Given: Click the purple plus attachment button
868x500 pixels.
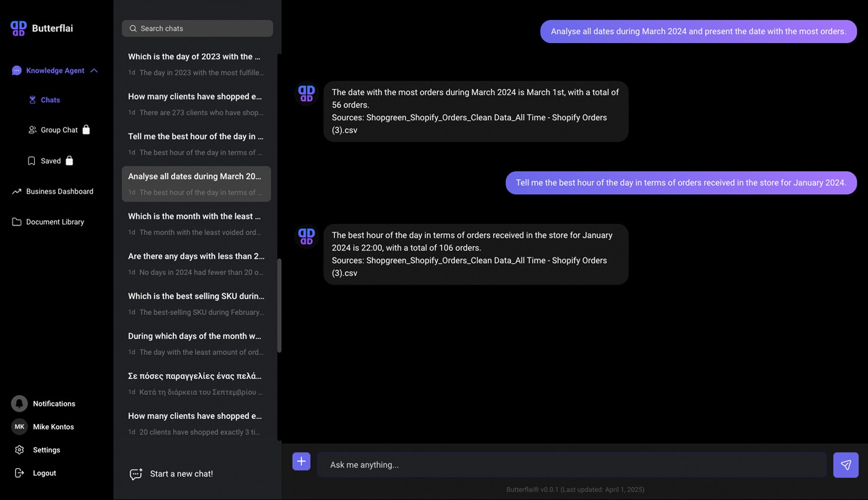Looking at the screenshot, I should [x=301, y=461].
